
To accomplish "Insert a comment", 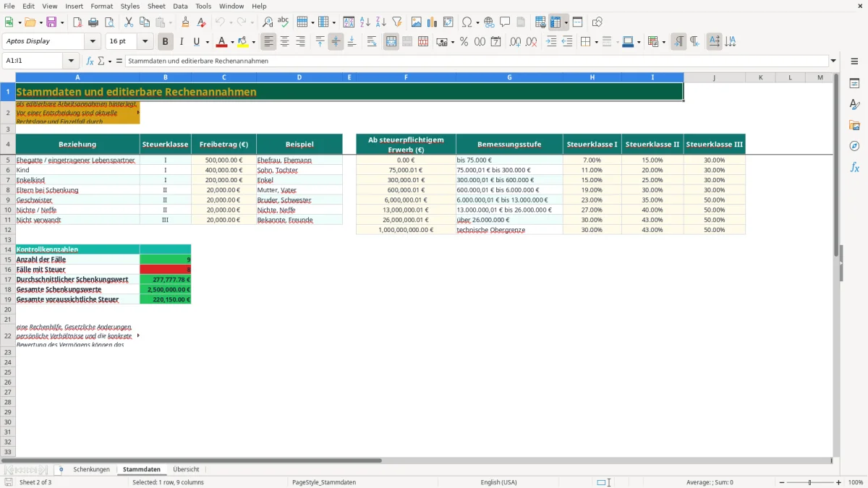I will [505, 22].
